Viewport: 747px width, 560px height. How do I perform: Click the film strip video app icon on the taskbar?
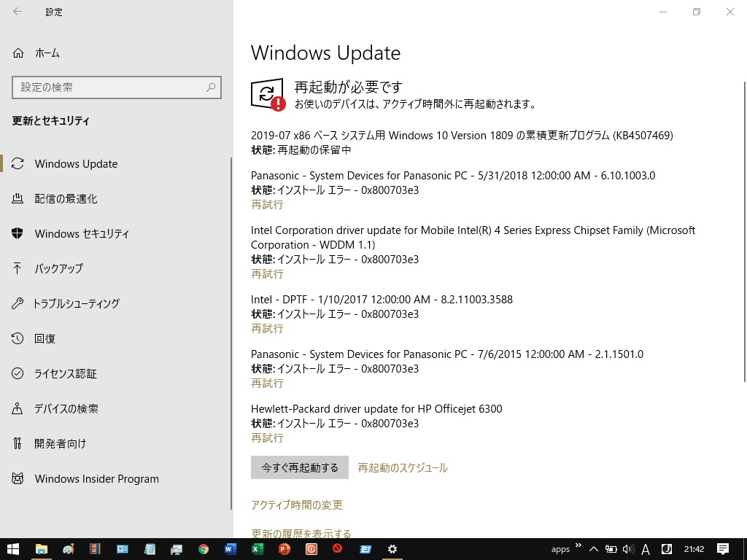coord(96,549)
